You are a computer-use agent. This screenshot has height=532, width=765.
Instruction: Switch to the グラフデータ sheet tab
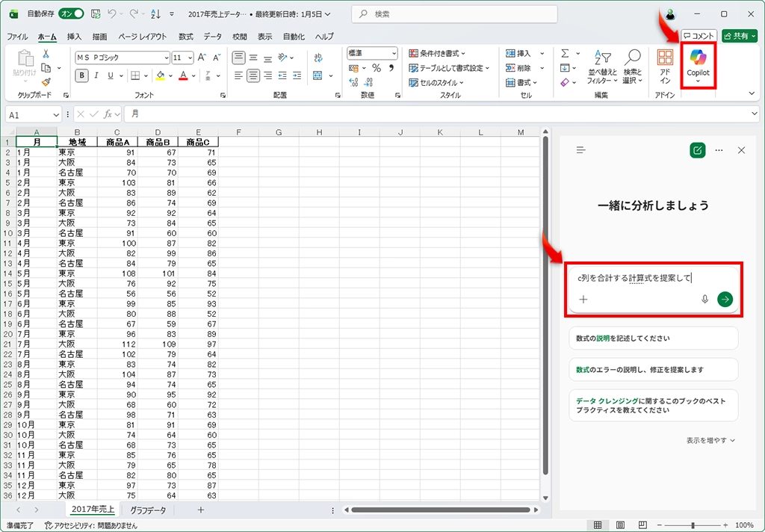(148, 510)
